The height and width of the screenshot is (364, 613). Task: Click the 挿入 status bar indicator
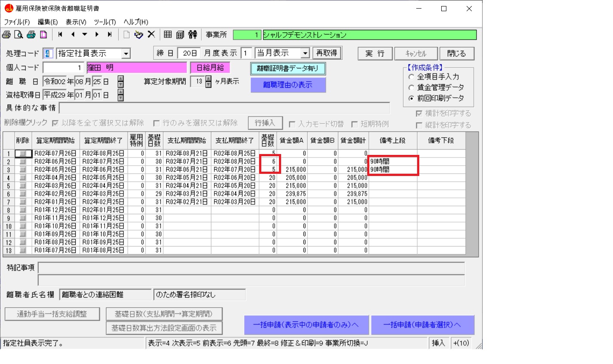pyautogui.click(x=438, y=343)
